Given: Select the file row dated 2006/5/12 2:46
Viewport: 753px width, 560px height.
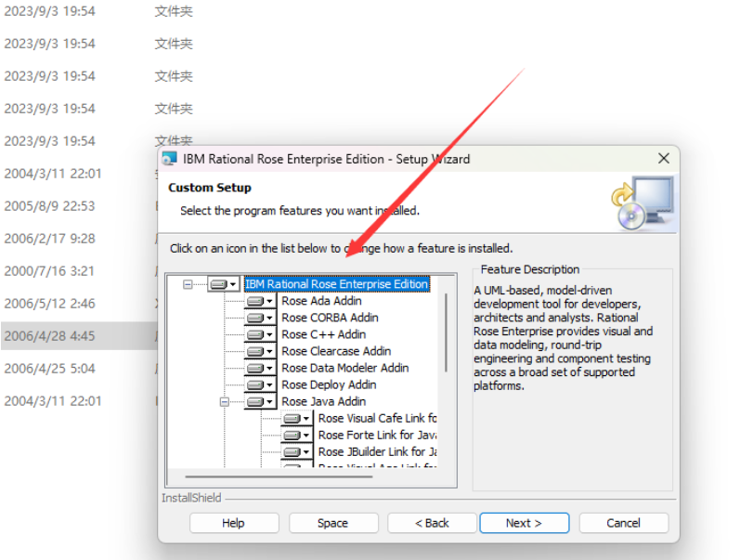Looking at the screenshot, I should [79, 304].
